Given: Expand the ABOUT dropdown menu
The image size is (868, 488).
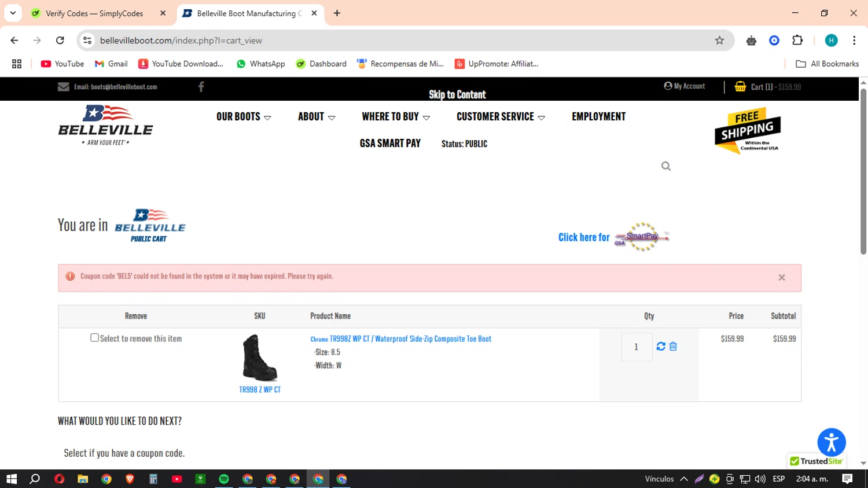Looking at the screenshot, I should coord(317,117).
